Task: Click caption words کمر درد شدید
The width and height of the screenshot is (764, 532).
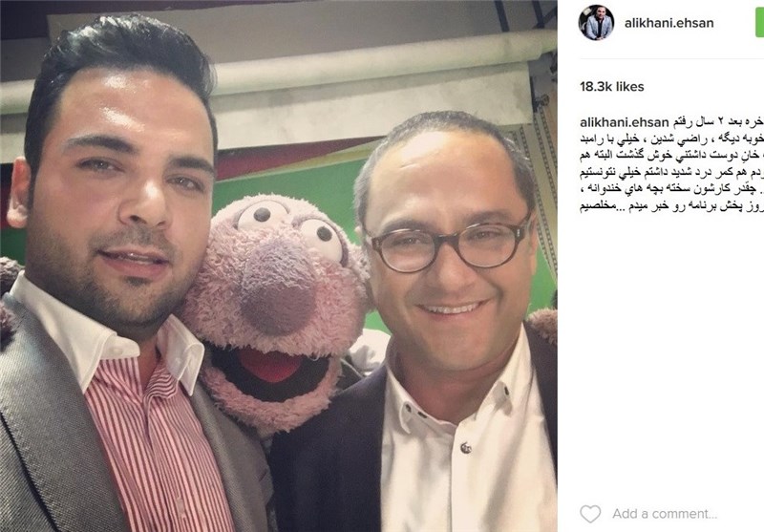Action: tap(701, 173)
